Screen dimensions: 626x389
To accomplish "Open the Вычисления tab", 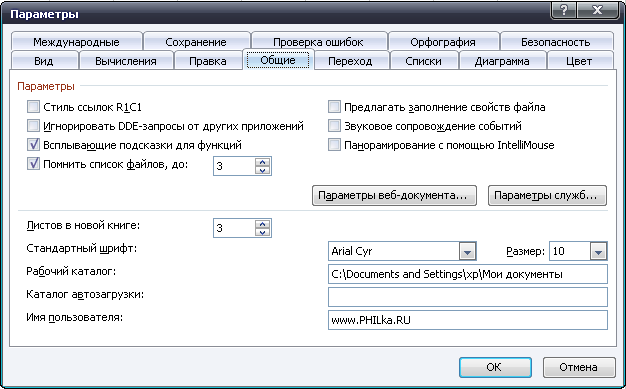I will pyautogui.click(x=126, y=61).
